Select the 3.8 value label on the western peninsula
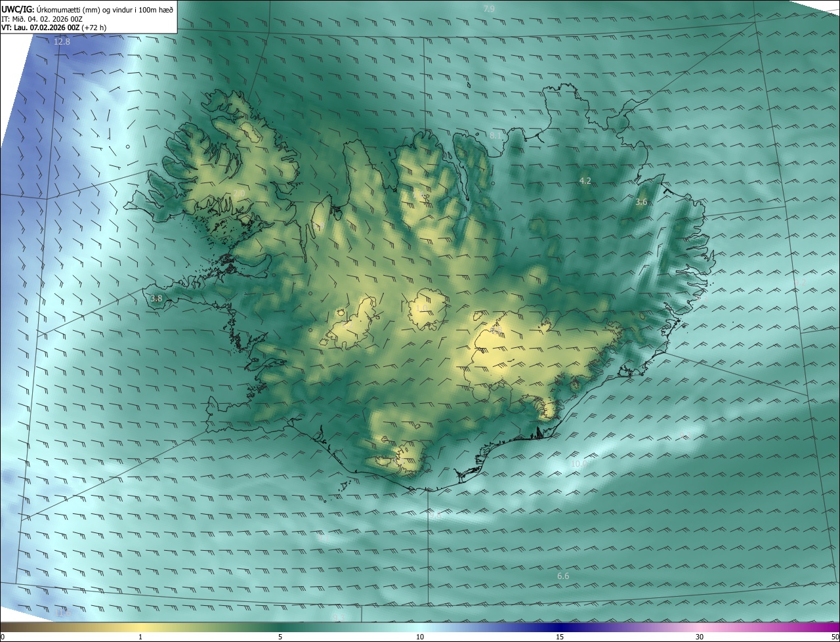The height and width of the screenshot is (642, 840). click(156, 299)
